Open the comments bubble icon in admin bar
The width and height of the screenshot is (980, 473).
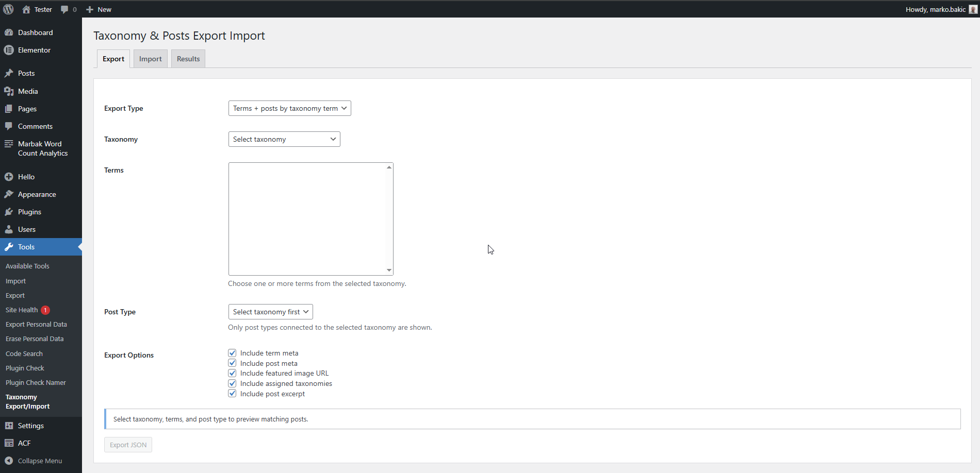[64, 9]
